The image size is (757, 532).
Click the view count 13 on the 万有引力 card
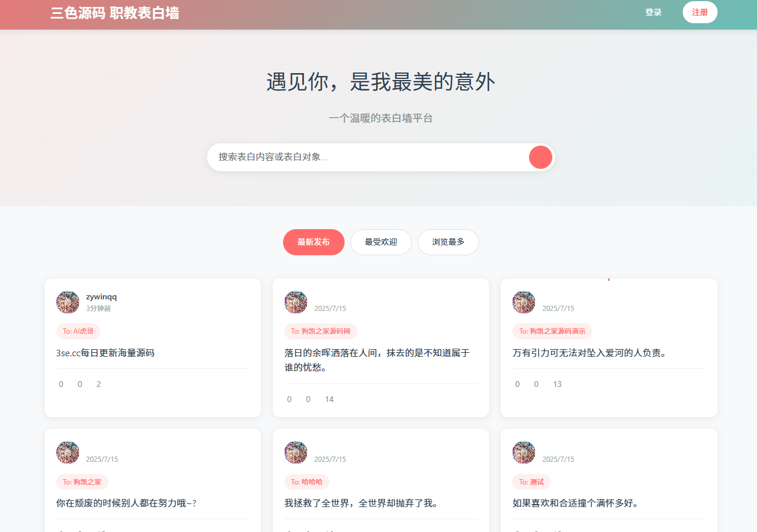coord(557,383)
